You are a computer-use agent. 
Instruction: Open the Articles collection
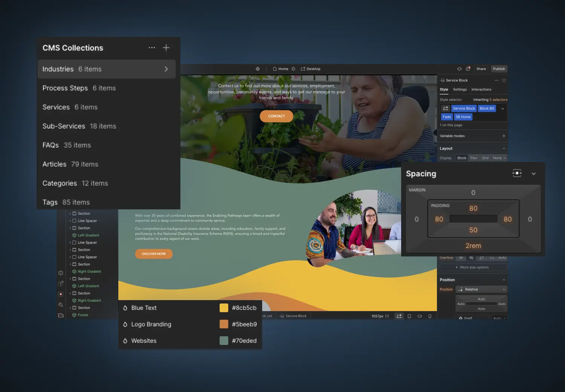coord(107,164)
